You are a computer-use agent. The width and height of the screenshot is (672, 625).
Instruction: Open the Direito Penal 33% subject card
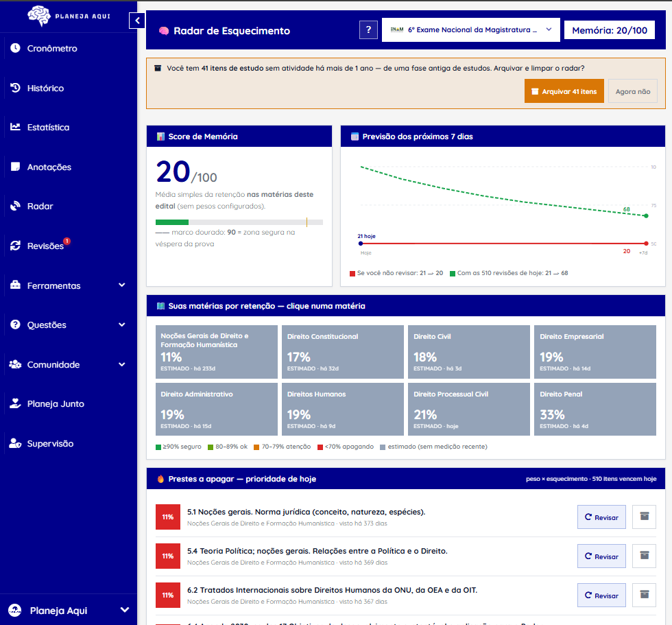tap(595, 410)
